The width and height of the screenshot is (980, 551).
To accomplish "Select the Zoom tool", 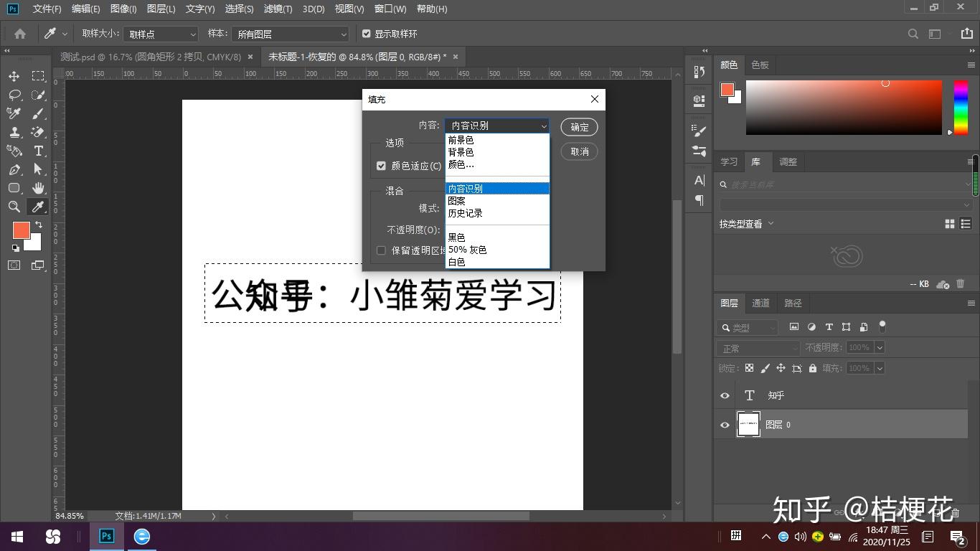I will click(x=14, y=207).
